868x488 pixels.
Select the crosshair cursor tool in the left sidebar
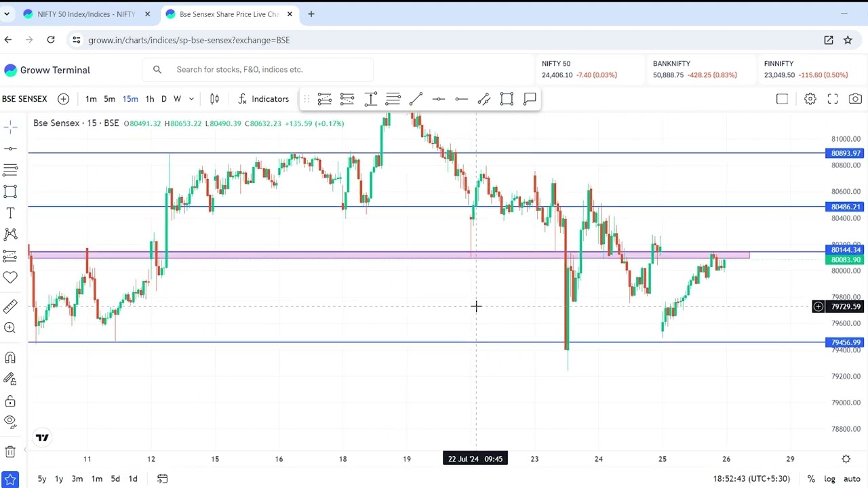pyautogui.click(x=10, y=127)
